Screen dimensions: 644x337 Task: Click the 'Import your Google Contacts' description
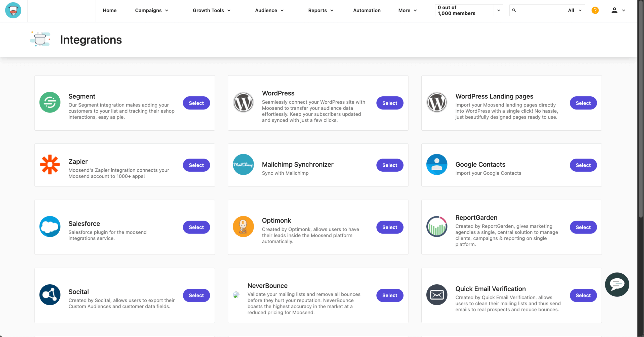pyautogui.click(x=488, y=173)
